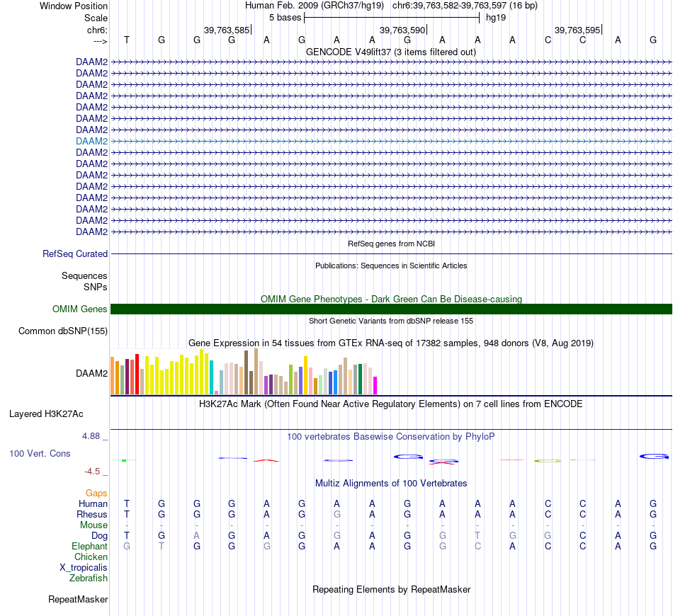Click the -4.5 lower scale value
The width and height of the screenshot is (673, 616).
[x=92, y=472]
